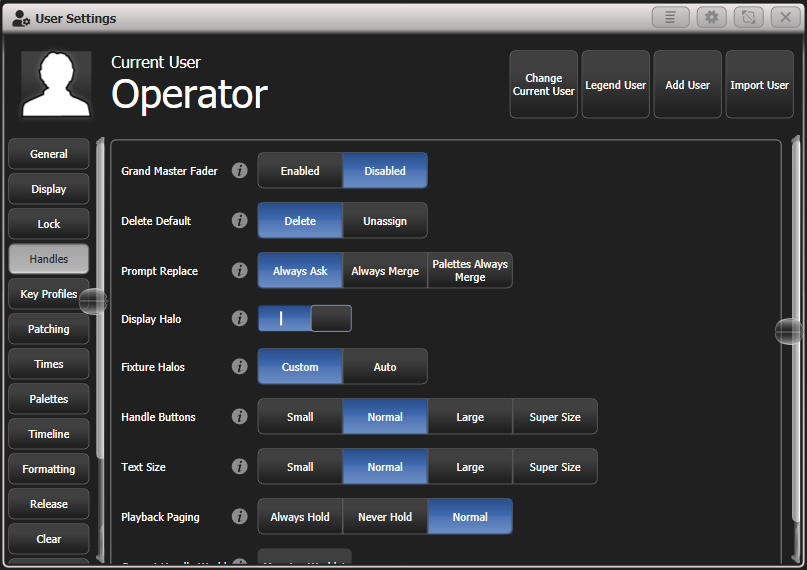Open Display Halo info icon
Image resolution: width=807 pixels, height=570 pixels.
pyautogui.click(x=239, y=318)
